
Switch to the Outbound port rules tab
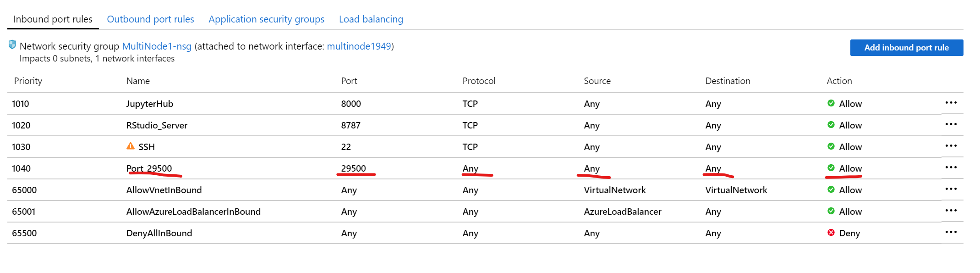tap(150, 19)
